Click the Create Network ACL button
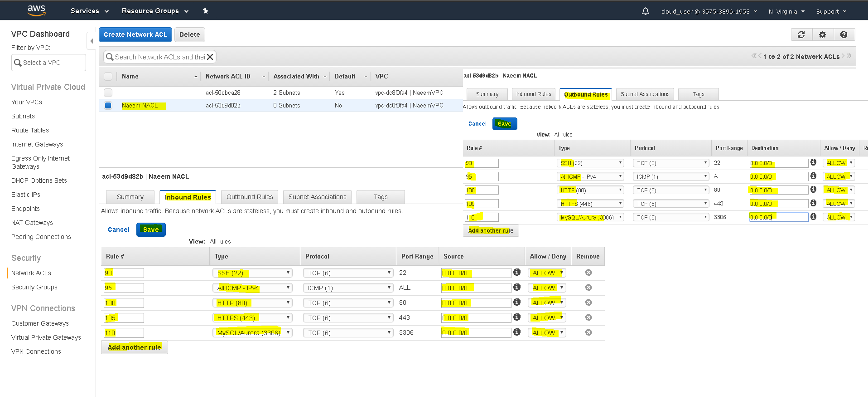Viewport: 868px width, 400px height. coord(135,34)
